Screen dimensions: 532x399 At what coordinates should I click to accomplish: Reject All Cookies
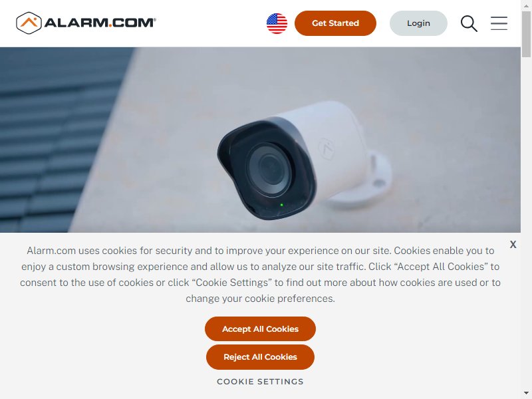260,357
